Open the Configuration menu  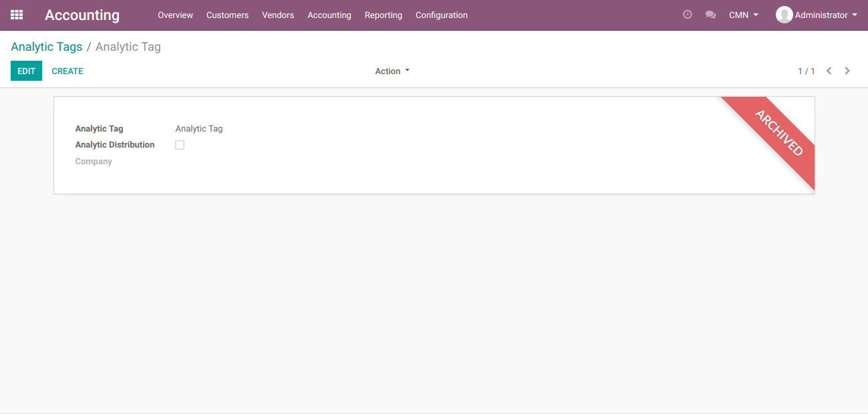point(441,15)
